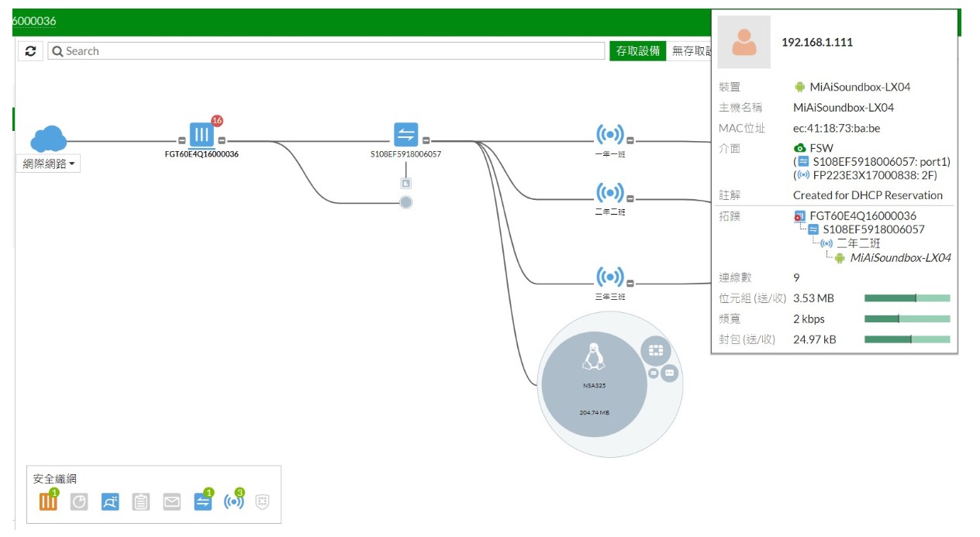Click the Internet cloud icon
Screen dimensions: 980x537
49,139
